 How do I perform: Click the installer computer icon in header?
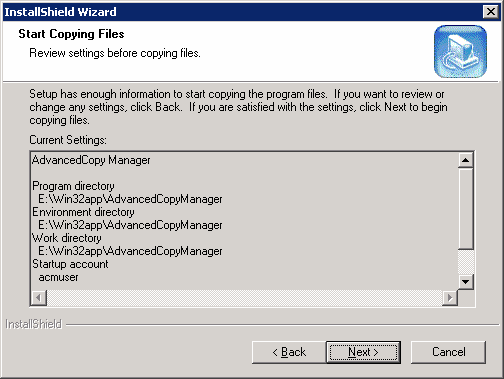pos(460,52)
